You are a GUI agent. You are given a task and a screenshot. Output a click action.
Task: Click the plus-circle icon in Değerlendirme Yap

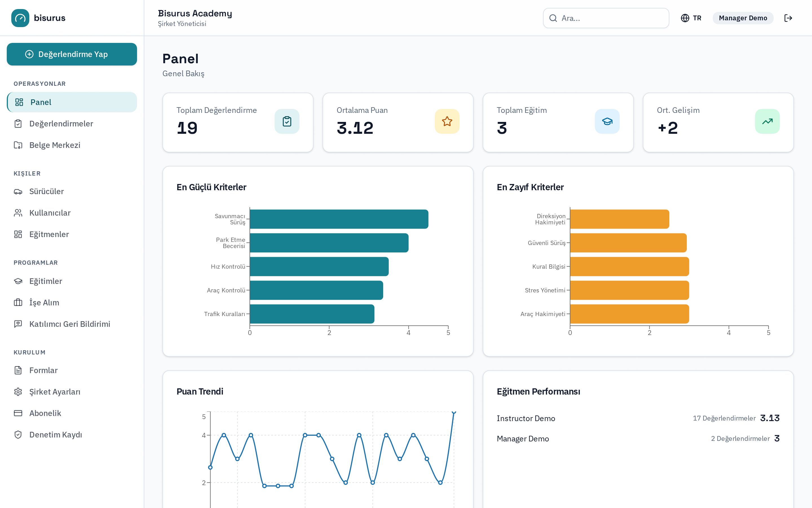coord(30,54)
